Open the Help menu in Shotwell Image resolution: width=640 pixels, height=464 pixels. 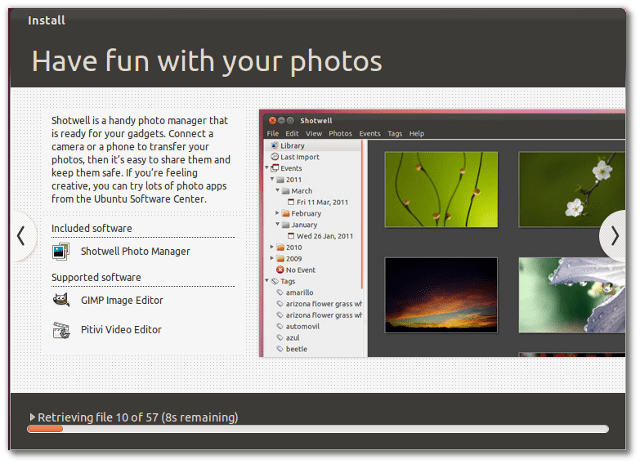pos(416,133)
